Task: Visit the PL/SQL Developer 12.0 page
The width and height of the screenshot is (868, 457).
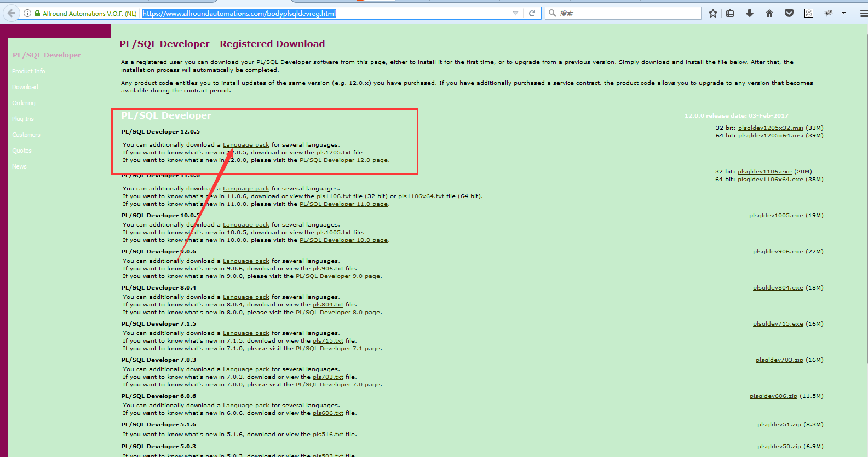Action: pyautogui.click(x=343, y=160)
